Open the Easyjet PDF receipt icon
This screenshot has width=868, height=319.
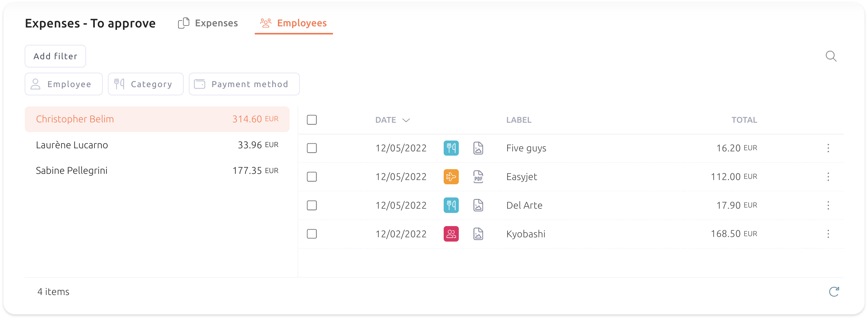pos(478,177)
